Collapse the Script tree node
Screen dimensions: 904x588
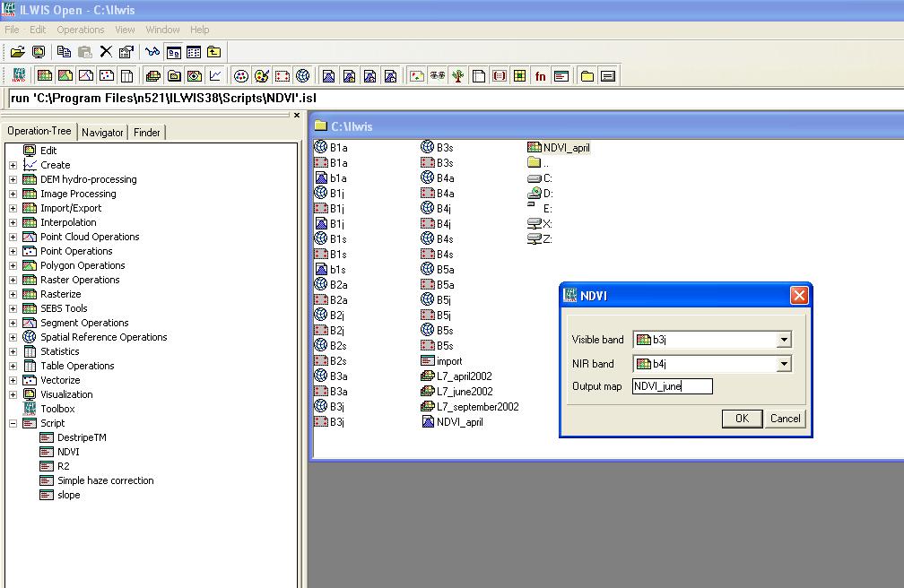click(x=13, y=423)
